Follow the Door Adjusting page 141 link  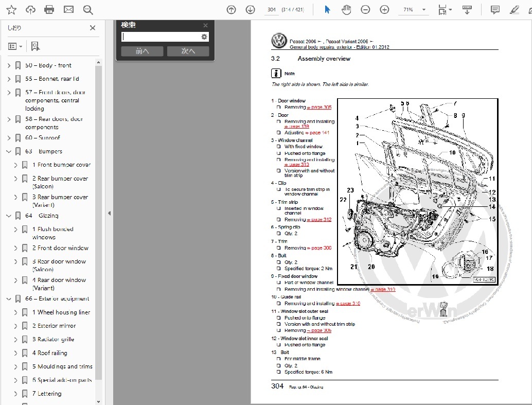[x=317, y=133]
